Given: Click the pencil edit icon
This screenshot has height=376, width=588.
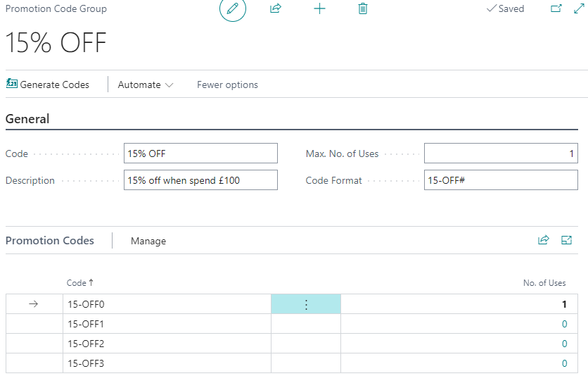Looking at the screenshot, I should (233, 9).
